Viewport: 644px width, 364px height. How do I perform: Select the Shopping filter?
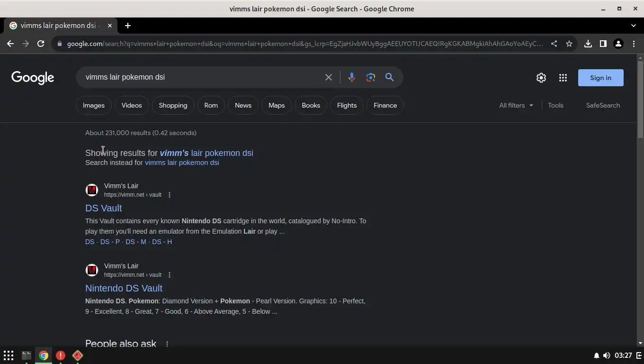(x=173, y=105)
